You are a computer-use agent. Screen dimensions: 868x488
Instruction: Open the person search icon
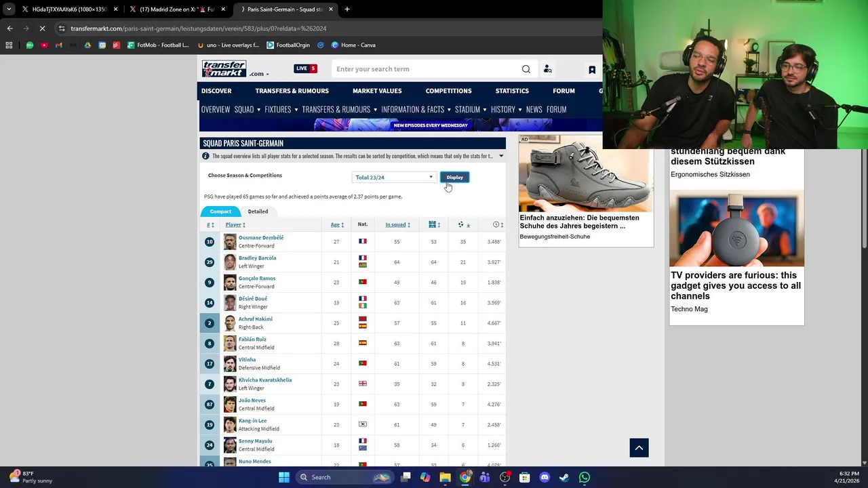pyautogui.click(x=548, y=69)
